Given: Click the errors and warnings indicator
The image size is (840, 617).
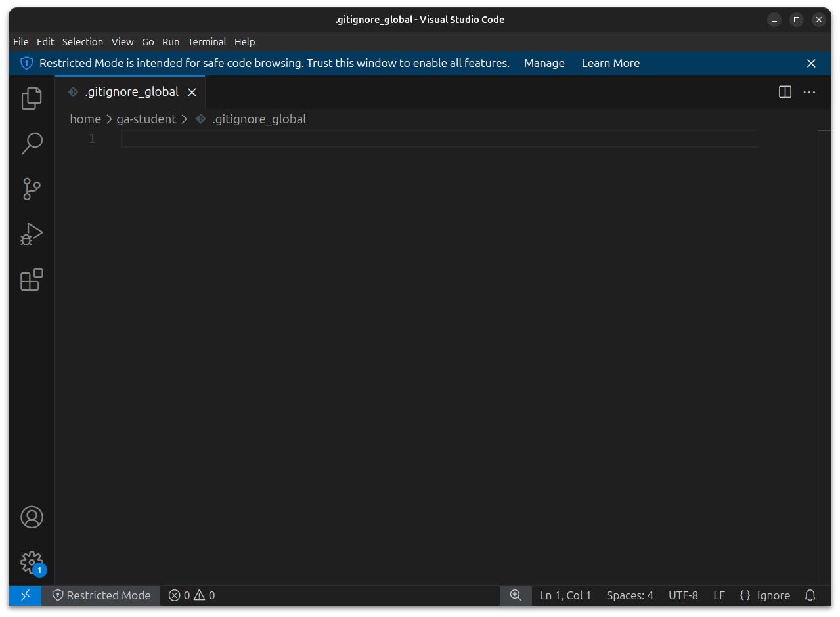Looking at the screenshot, I should pos(191,595).
